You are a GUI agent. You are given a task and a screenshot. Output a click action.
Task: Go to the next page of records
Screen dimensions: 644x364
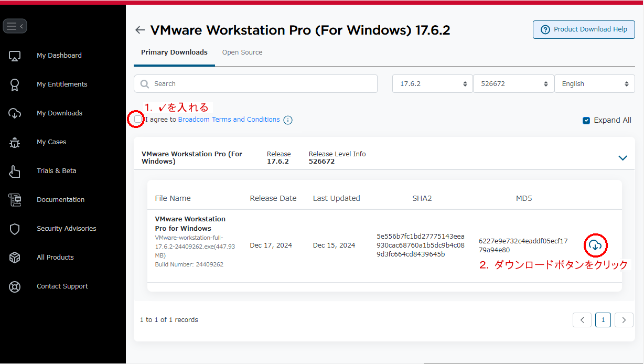point(624,320)
